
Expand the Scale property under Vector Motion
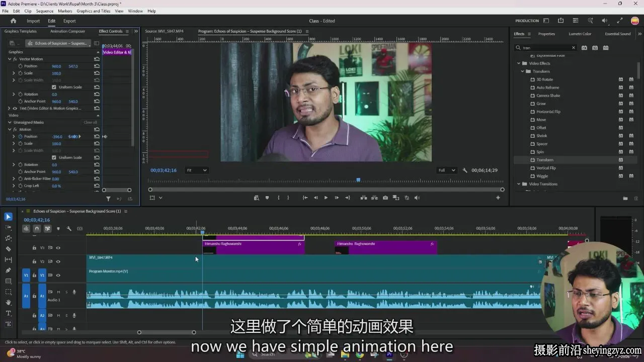point(14,73)
